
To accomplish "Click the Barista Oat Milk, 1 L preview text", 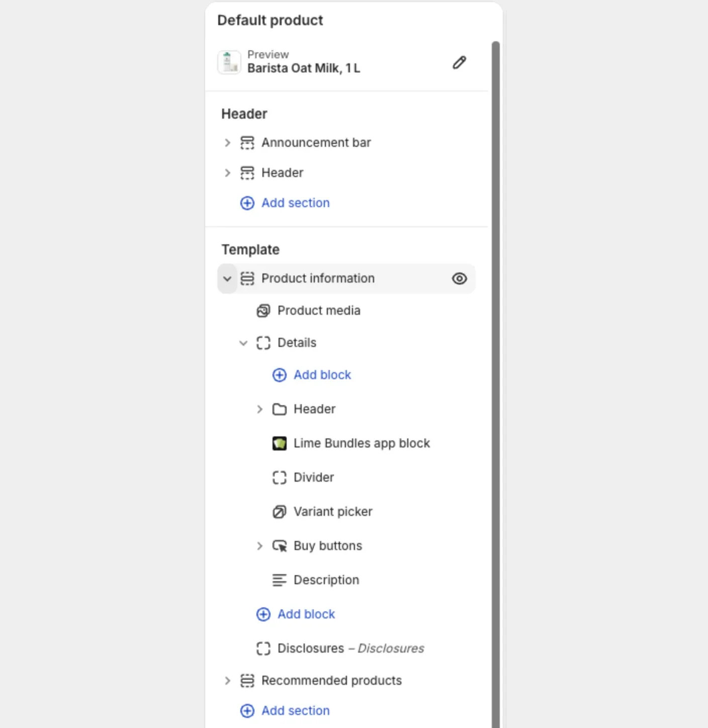I will pos(304,68).
